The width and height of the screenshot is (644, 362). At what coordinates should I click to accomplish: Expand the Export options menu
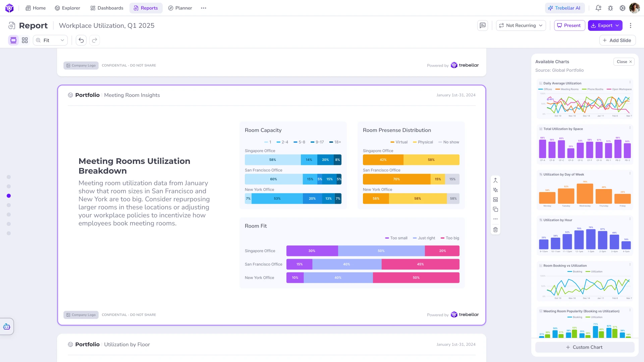click(617, 25)
